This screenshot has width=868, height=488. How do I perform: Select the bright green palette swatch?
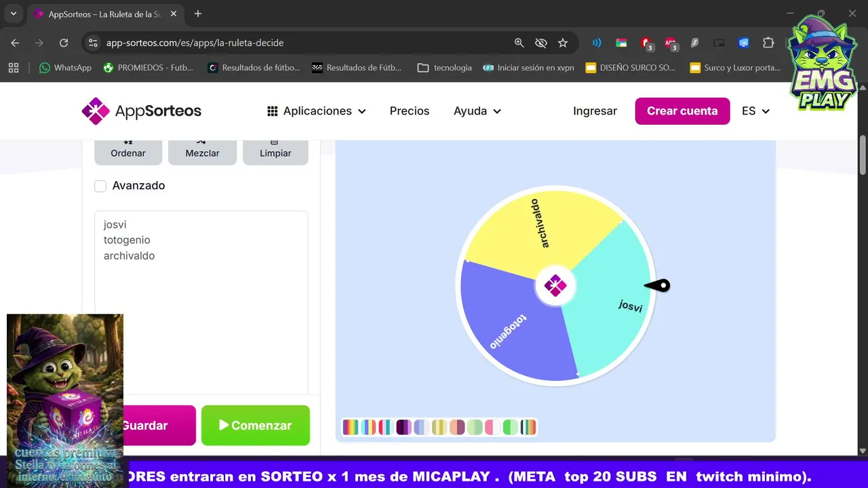(x=511, y=427)
